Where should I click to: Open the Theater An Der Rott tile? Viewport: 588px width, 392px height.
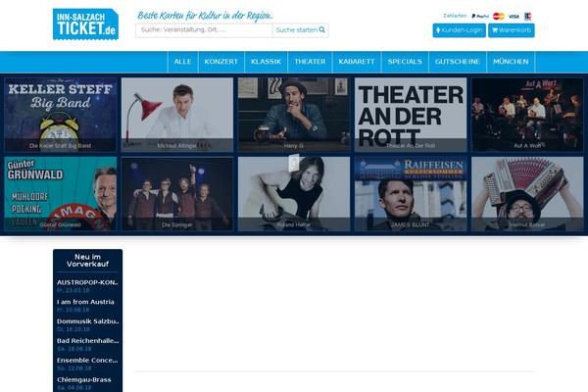point(411,115)
